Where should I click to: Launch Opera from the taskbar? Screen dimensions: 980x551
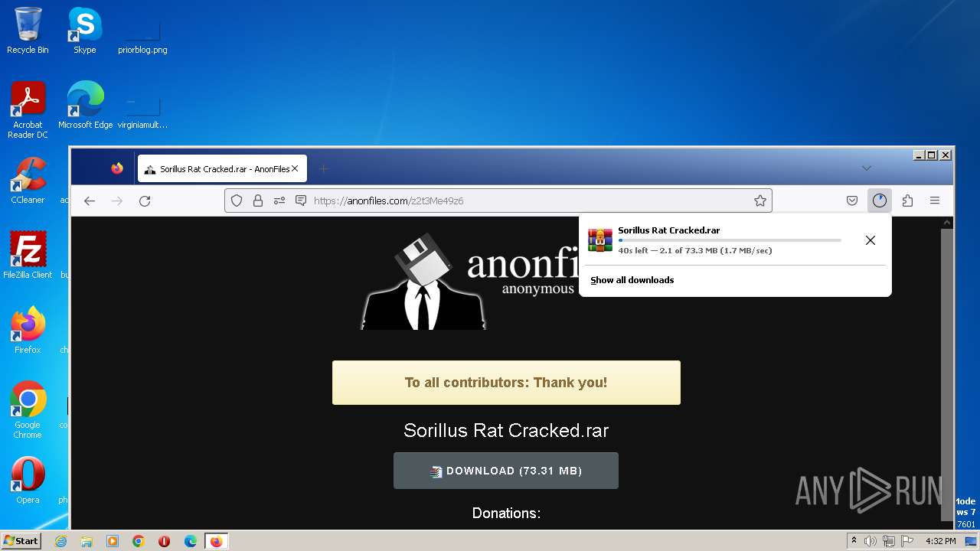pyautogui.click(x=165, y=541)
